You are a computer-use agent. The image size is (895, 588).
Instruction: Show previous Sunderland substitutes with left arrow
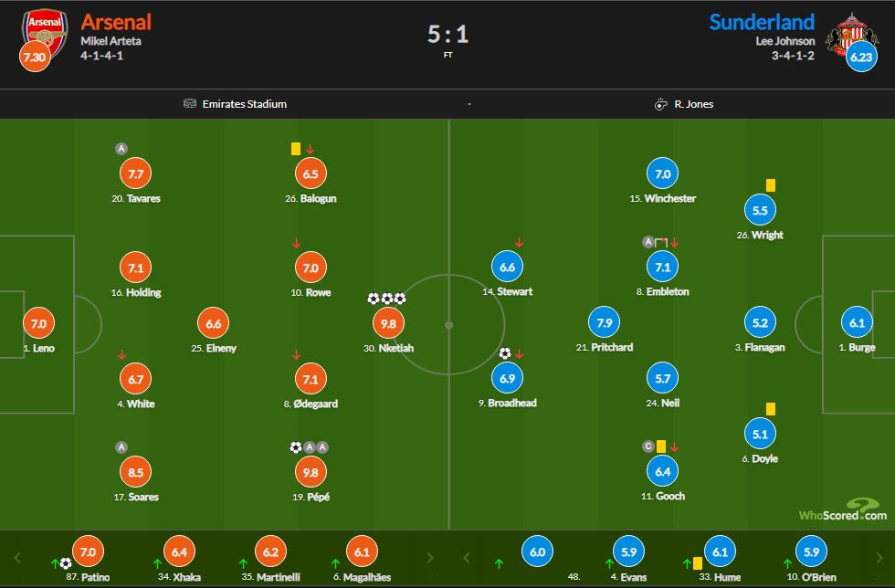(467, 558)
